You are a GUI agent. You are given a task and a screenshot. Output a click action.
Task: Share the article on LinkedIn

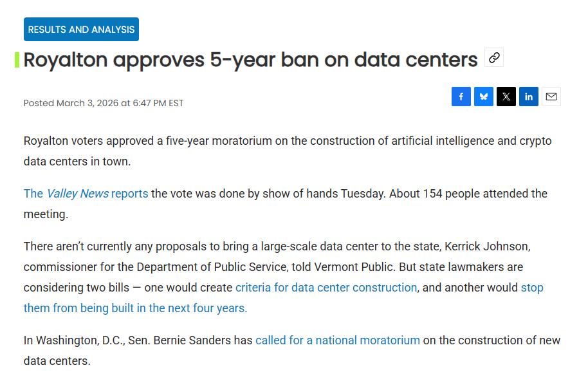tap(529, 97)
